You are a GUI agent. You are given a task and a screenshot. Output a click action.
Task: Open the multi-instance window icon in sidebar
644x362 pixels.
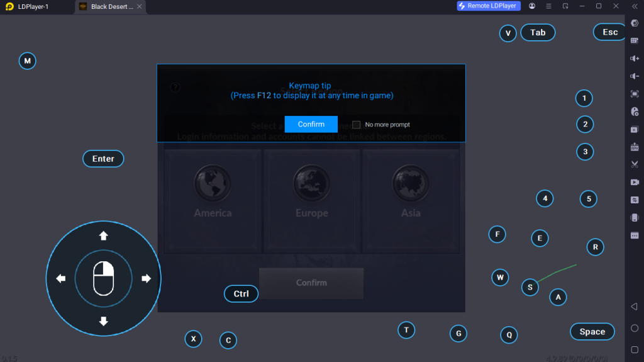tap(635, 129)
